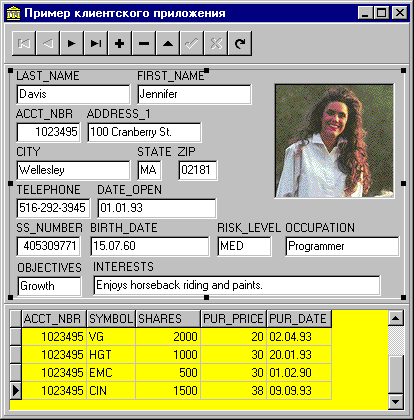Click OCCUPATION field containing Programmer
This screenshot has height=420, width=414.
click(x=342, y=246)
